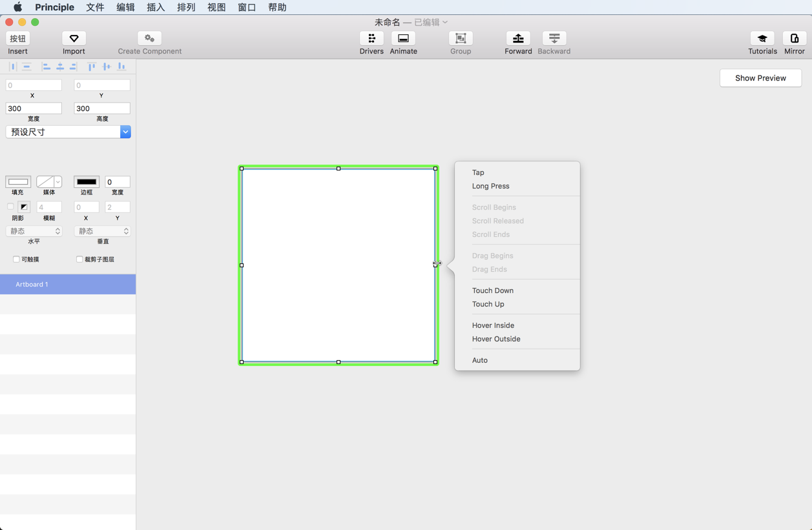Image resolution: width=812 pixels, height=530 pixels.
Task: Enable the 可触摸 checkbox
Action: click(x=16, y=259)
